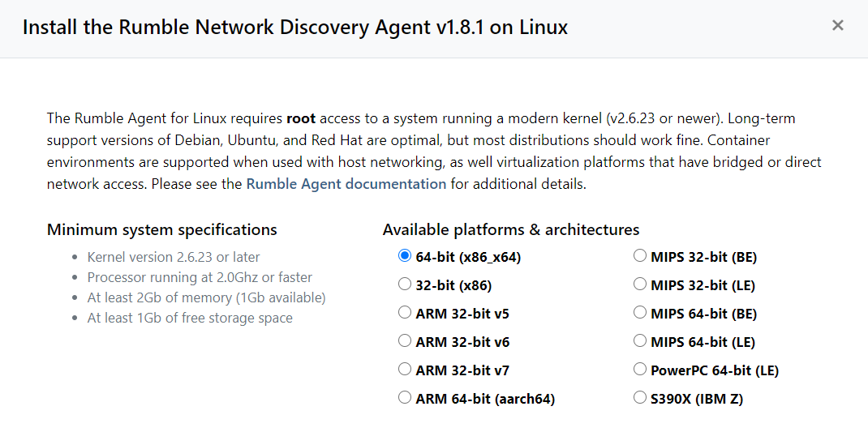Pick the MIPS 32-bit (LE) option
868x432 pixels.
pos(640,284)
